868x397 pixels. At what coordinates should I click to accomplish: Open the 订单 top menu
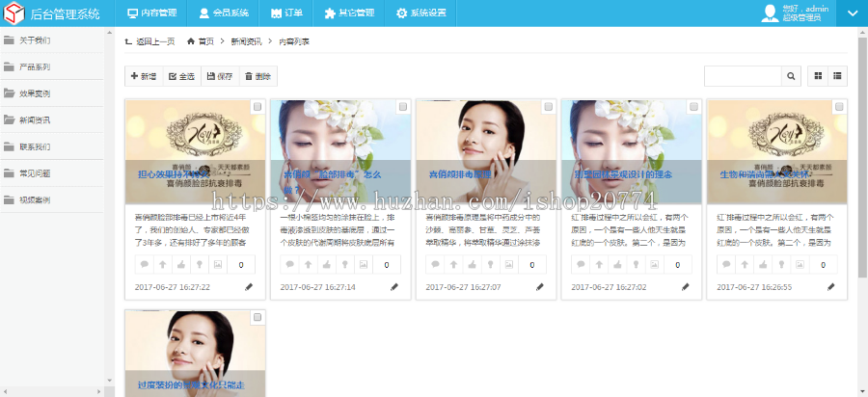point(286,13)
